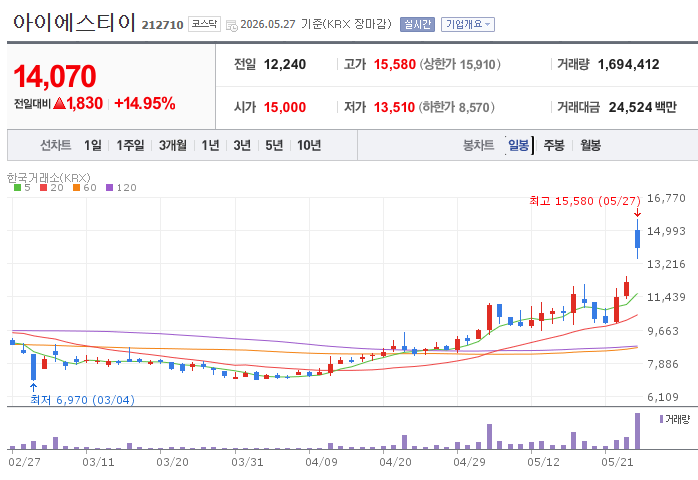Switch to the 월봉 candle chart
Viewport: 698px width, 480px height.
tap(590, 145)
